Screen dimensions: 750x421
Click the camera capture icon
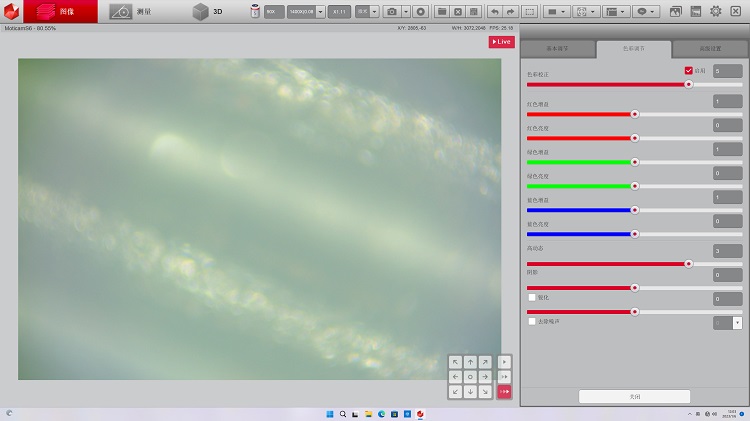click(x=392, y=12)
